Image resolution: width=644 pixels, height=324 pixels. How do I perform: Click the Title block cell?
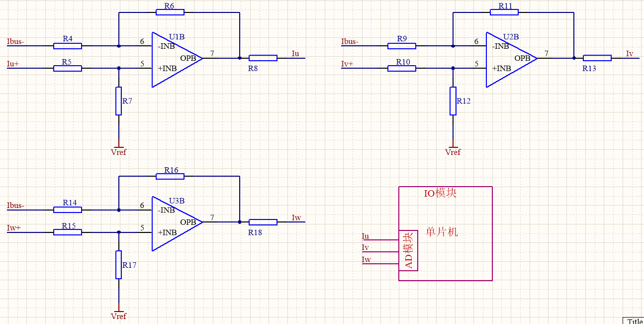634,320
